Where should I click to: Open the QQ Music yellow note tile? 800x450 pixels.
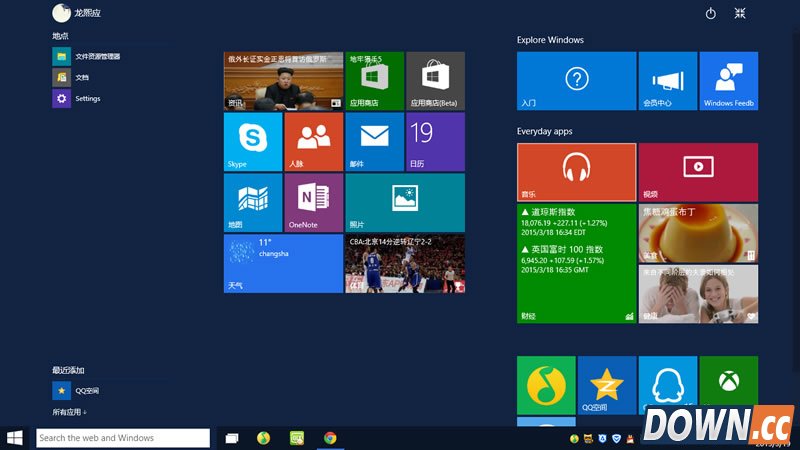tap(546, 385)
